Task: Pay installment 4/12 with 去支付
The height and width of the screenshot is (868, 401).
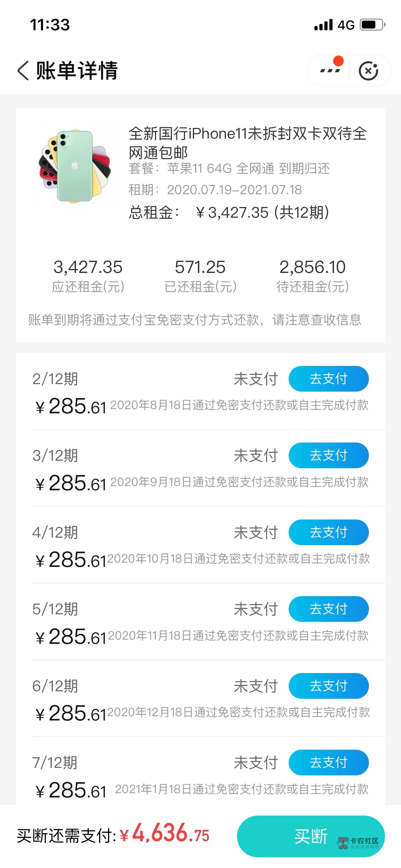Action: coord(328,532)
